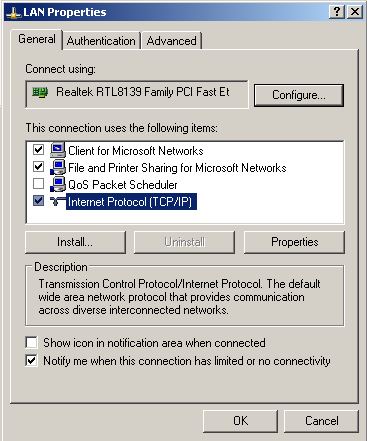Image resolution: width=367 pixels, height=441 pixels.
Task: Uncheck Notify me when limited connectivity
Action: (x=32, y=360)
